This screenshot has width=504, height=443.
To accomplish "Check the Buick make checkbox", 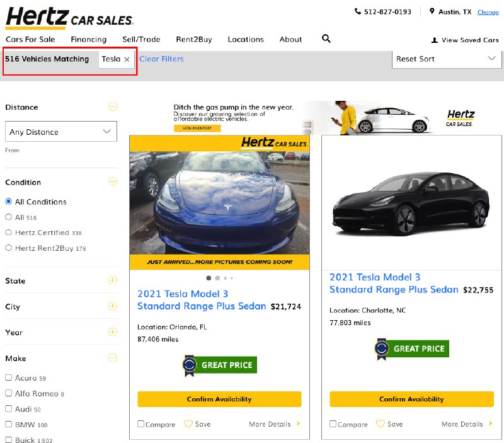I will (x=9, y=439).
